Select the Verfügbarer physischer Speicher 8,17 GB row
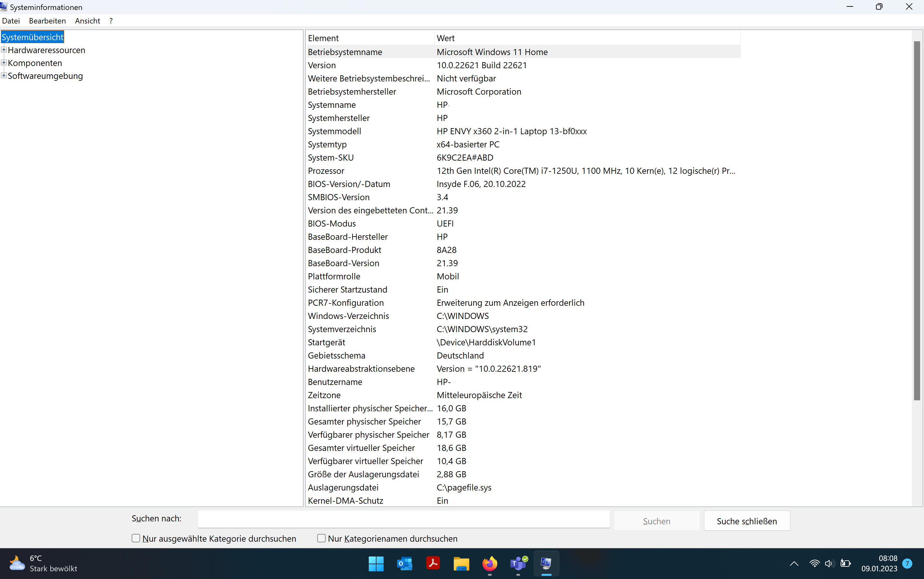 coord(523,434)
